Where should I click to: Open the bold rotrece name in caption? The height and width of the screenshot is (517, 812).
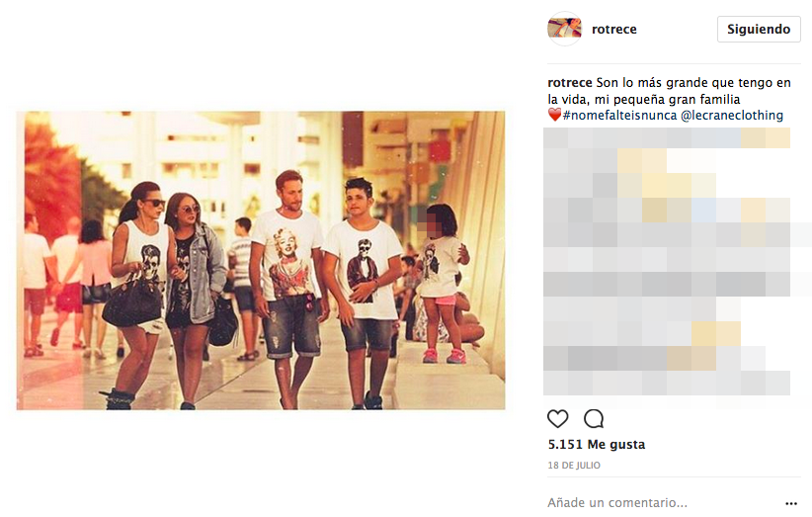click(x=570, y=83)
